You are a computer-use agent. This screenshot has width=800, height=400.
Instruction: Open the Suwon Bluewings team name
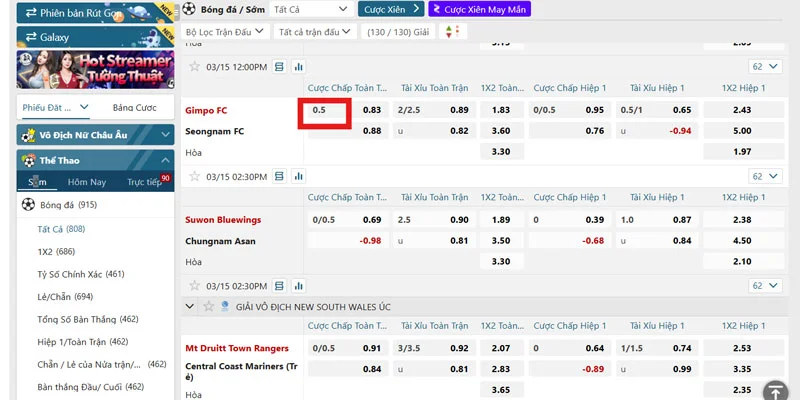click(x=223, y=220)
